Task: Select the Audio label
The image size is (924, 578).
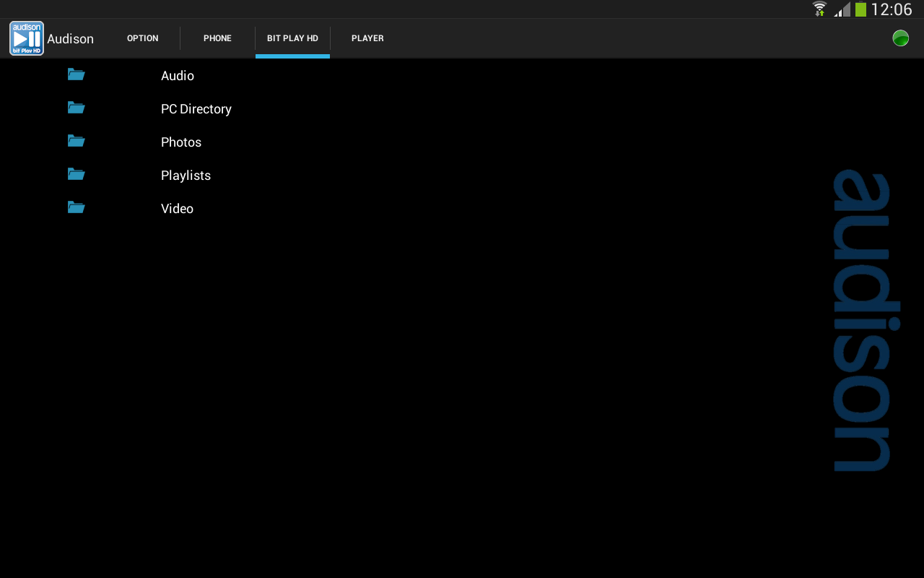Action: coord(178,76)
